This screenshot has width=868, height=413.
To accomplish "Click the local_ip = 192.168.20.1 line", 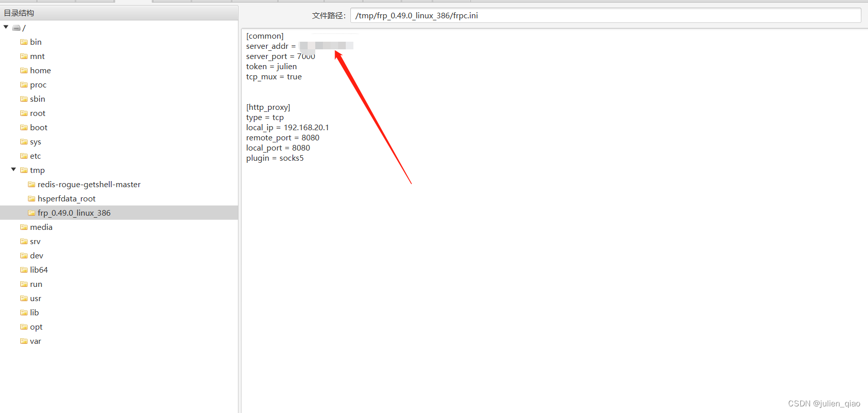I will pyautogui.click(x=288, y=128).
